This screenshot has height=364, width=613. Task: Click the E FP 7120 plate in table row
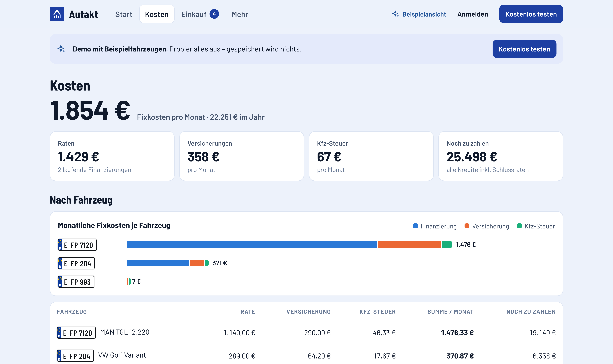coord(76,333)
